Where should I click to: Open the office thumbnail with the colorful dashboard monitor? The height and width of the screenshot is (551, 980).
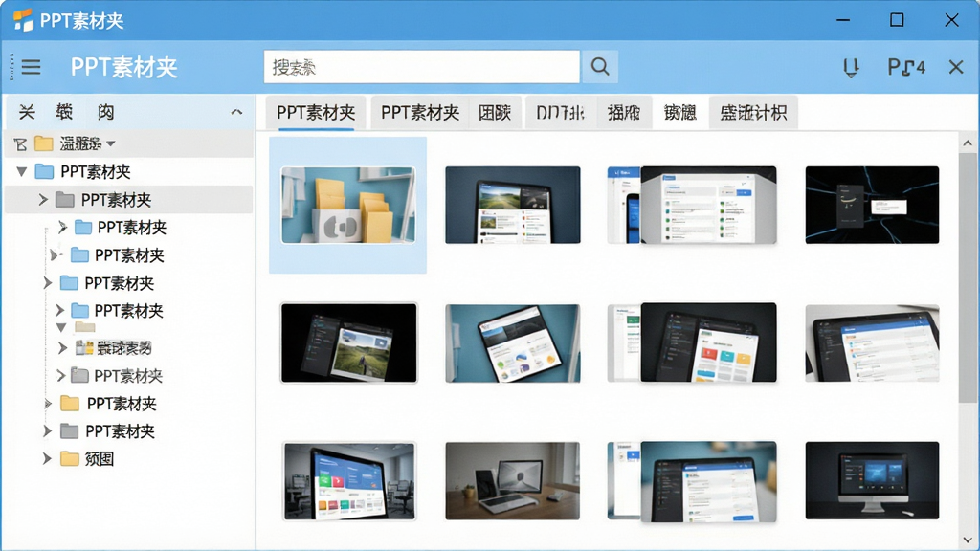(x=349, y=481)
